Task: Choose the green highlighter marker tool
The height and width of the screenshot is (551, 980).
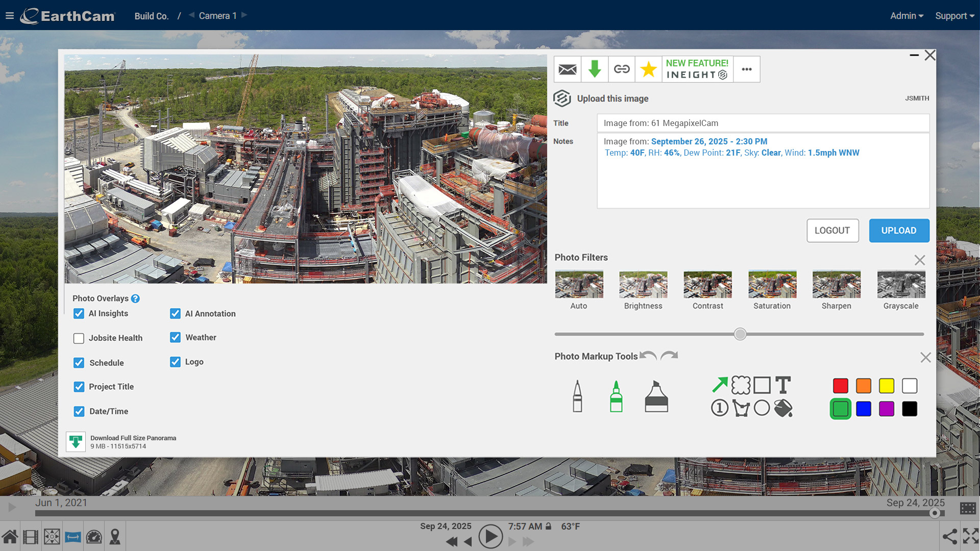Action: tap(616, 396)
